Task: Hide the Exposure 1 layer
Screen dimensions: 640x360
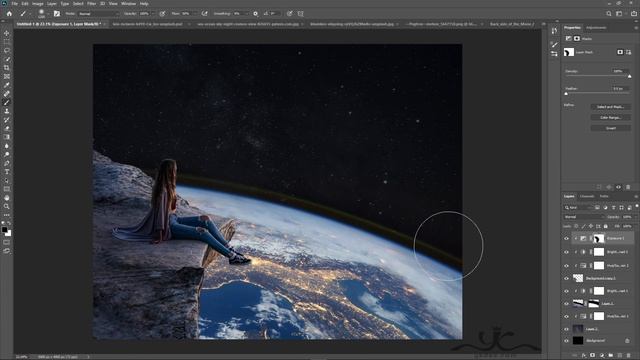Action: [x=566, y=238]
